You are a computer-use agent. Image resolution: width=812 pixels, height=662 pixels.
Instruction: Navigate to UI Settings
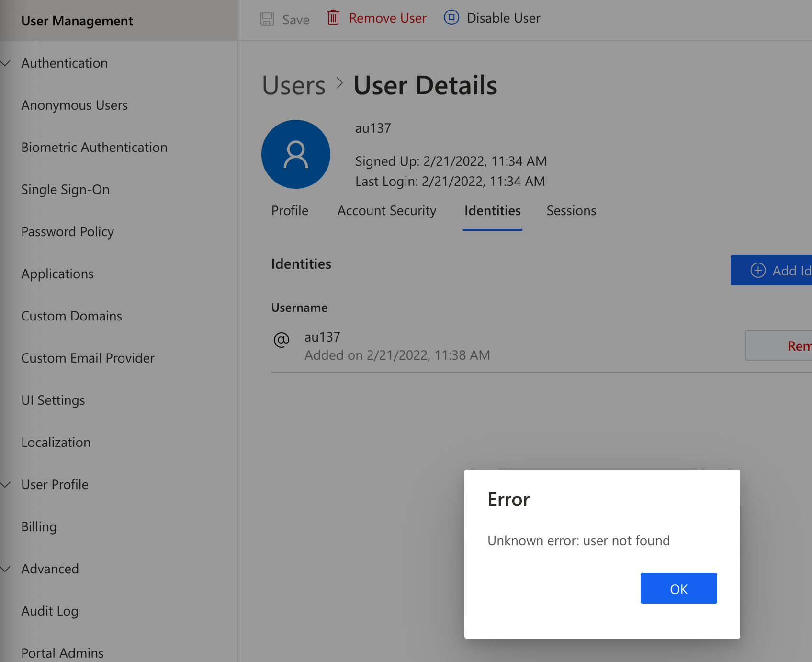click(x=53, y=400)
